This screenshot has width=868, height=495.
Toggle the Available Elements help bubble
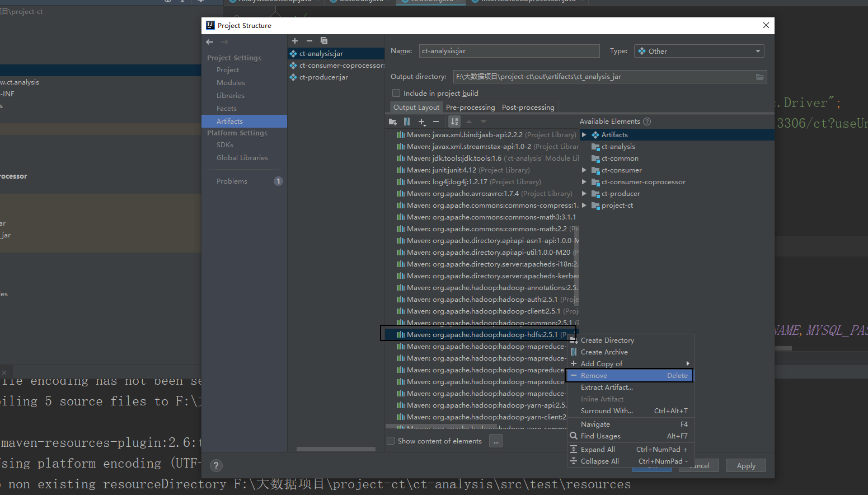point(648,122)
